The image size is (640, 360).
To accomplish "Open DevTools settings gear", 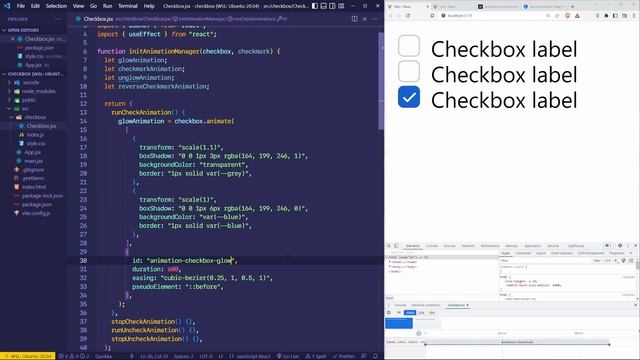I will tap(620, 246).
